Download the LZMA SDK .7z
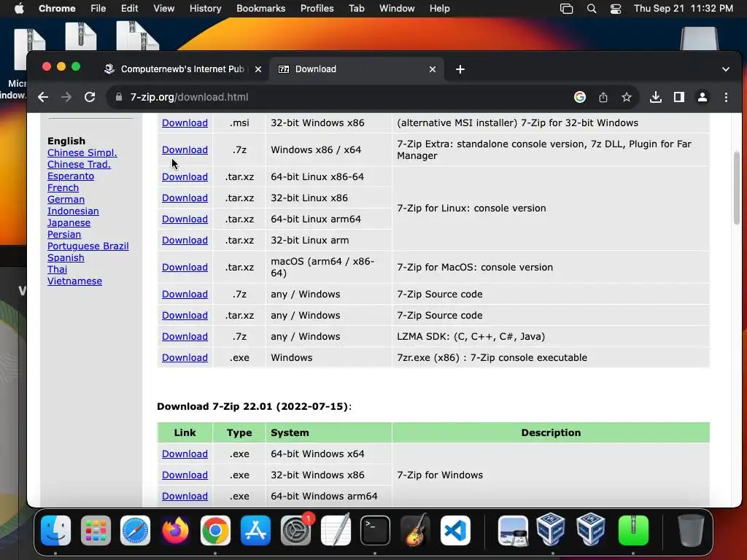747x560 pixels. pyautogui.click(x=185, y=337)
